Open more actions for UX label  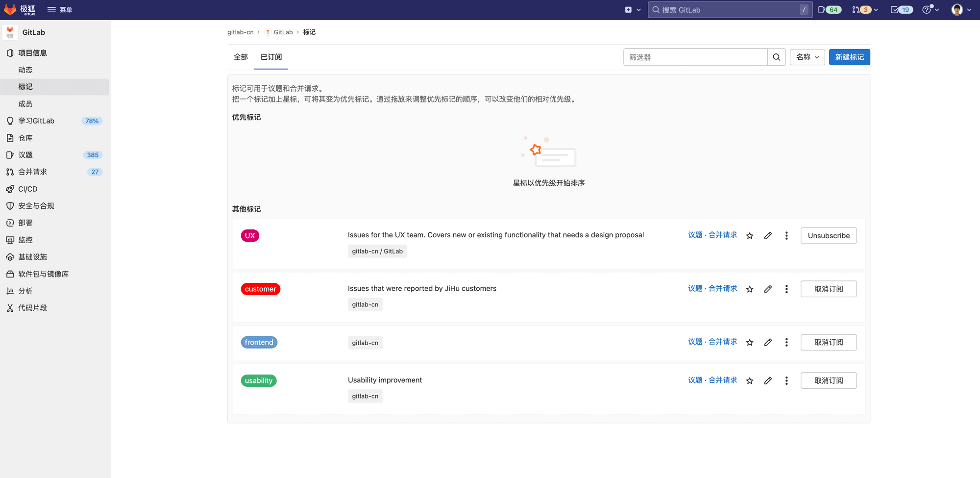pyautogui.click(x=786, y=236)
